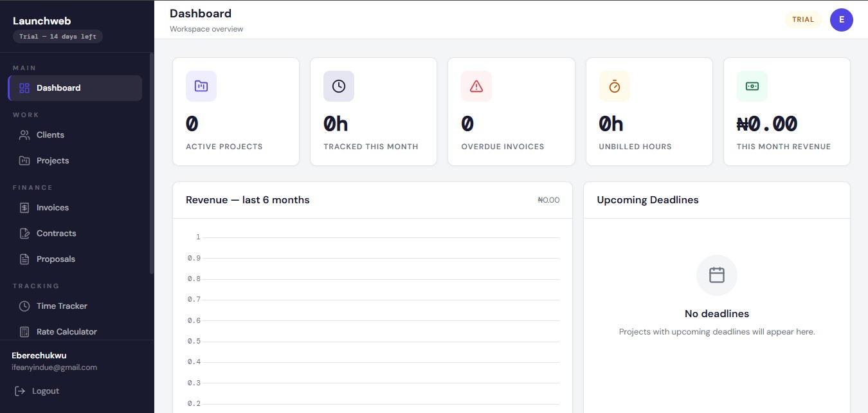The width and height of the screenshot is (868, 413).
Task: Click the stopwatch icon on Unbilled Hours card
Action: pyautogui.click(x=615, y=86)
